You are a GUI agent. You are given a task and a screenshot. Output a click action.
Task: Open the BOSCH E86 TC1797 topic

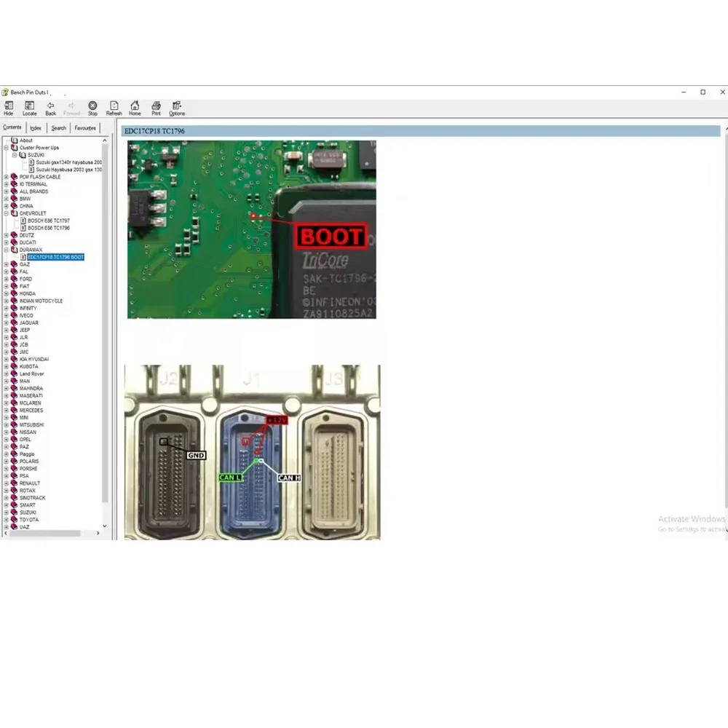[x=49, y=221]
